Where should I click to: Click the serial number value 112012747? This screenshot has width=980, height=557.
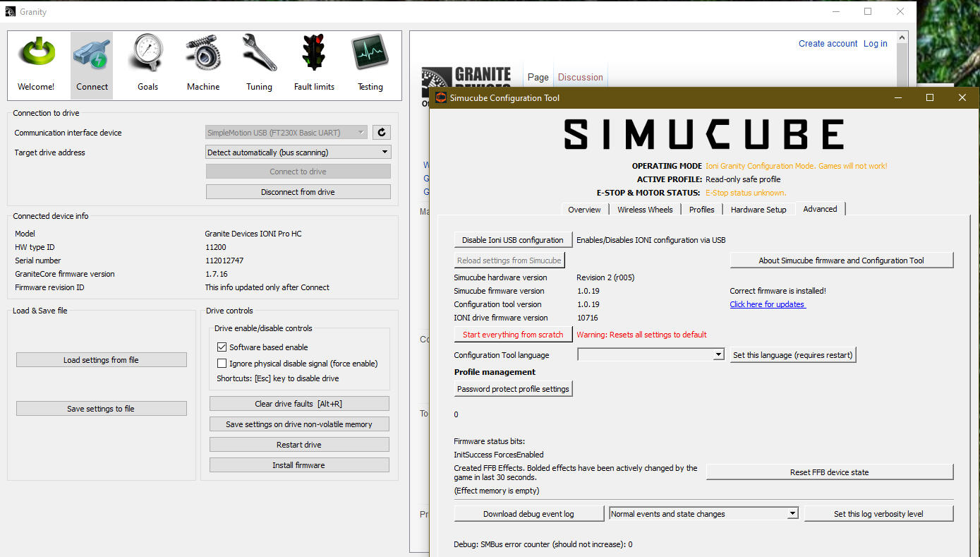tap(224, 260)
